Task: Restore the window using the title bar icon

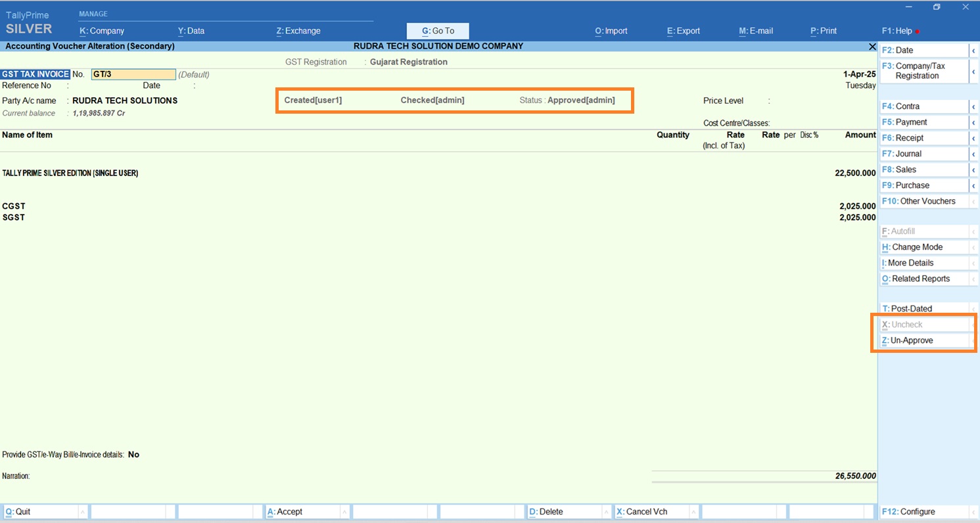Action: point(937,7)
